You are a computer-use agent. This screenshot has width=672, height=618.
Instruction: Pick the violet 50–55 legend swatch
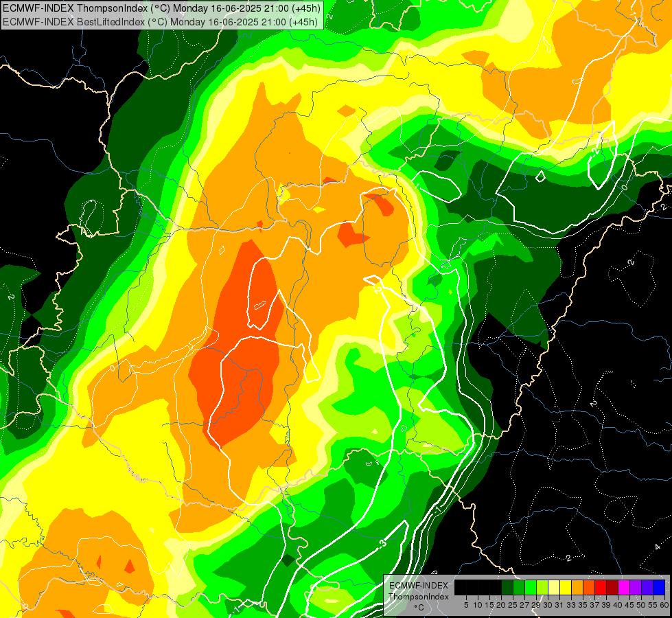[647, 587]
